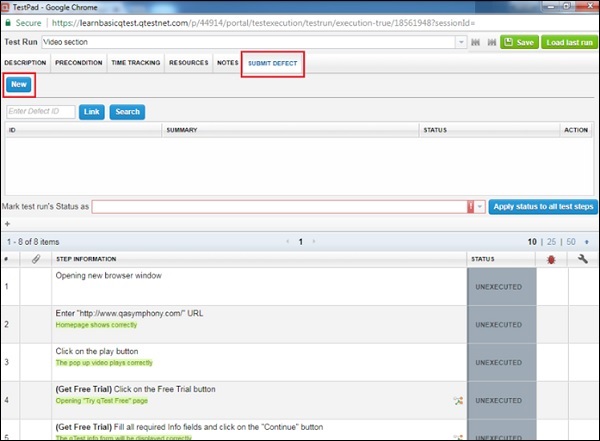This screenshot has height=441, width=600.
Task: Expand the test run status dropdown arrow
Action: pyautogui.click(x=480, y=206)
